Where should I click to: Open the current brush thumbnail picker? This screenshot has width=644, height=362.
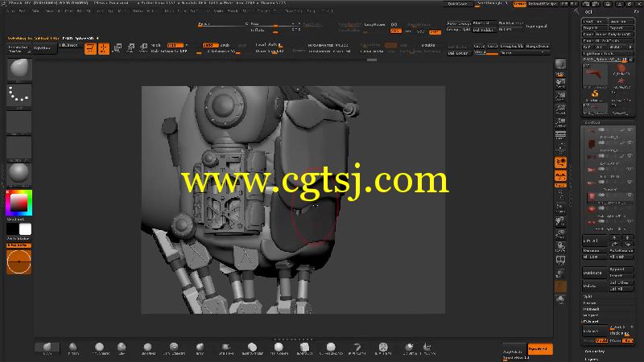19,69
